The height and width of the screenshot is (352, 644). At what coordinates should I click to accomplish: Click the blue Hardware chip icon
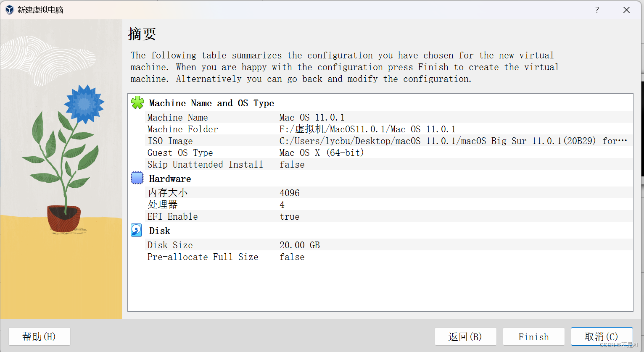point(137,178)
